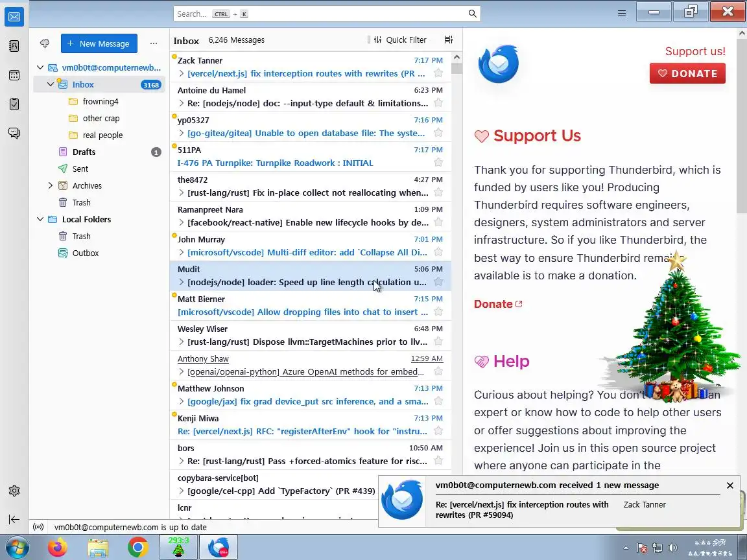
Task: Open Windows Start menu
Action: (16, 547)
